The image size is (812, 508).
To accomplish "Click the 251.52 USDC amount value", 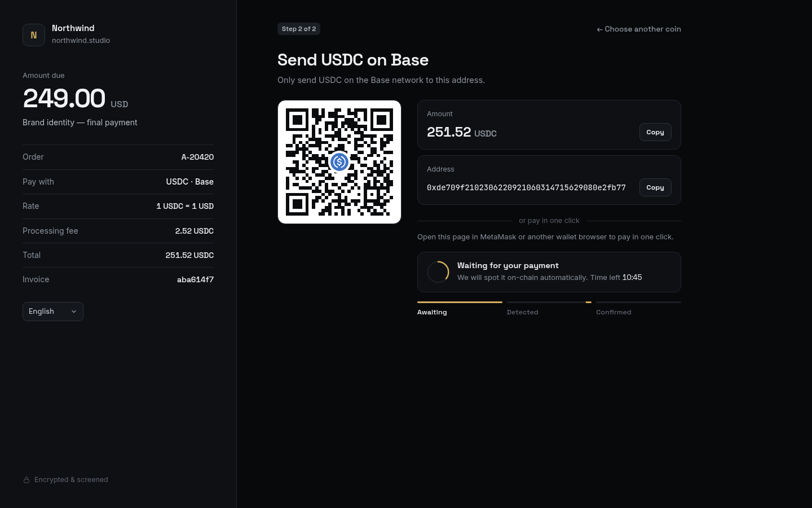I will (x=462, y=132).
